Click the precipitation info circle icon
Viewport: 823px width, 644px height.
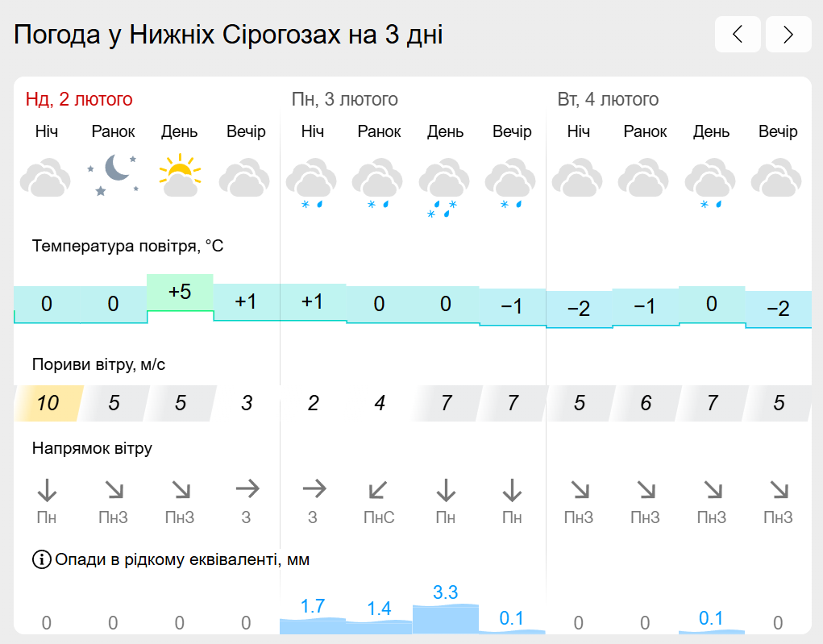pyautogui.click(x=41, y=559)
